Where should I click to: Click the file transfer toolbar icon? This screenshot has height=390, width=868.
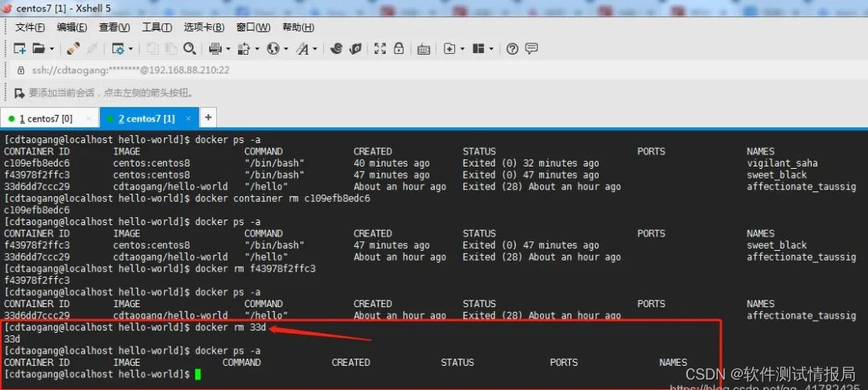(244, 49)
